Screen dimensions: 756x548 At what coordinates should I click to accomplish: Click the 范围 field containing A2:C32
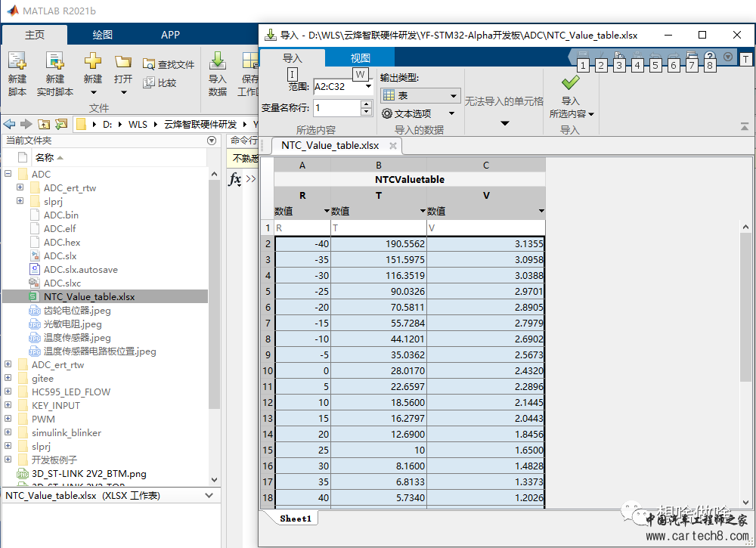[x=339, y=87]
